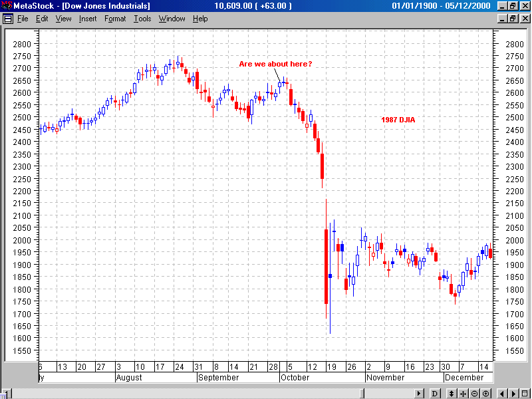Zoom in with the plus circle icon
This screenshot has height=399, width=532.
tap(486, 394)
